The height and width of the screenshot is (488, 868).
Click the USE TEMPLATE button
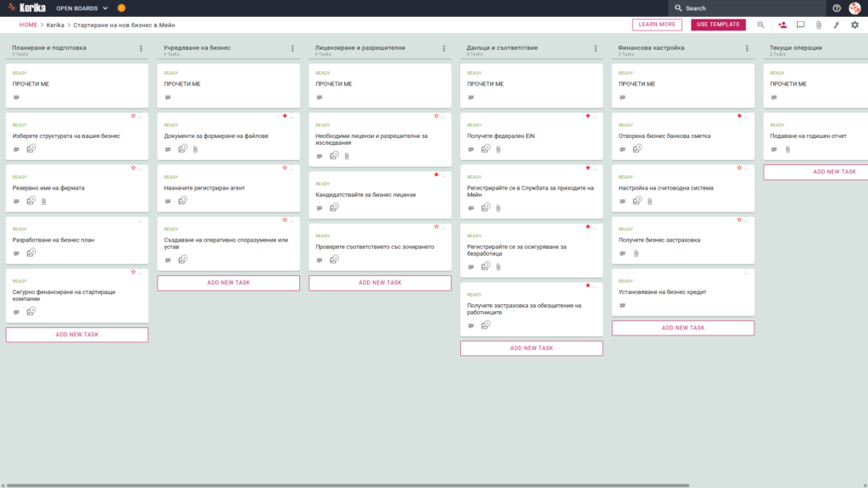(x=718, y=25)
